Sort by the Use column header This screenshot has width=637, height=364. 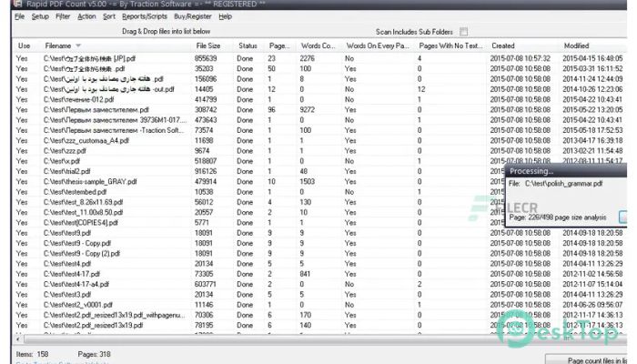(x=24, y=45)
